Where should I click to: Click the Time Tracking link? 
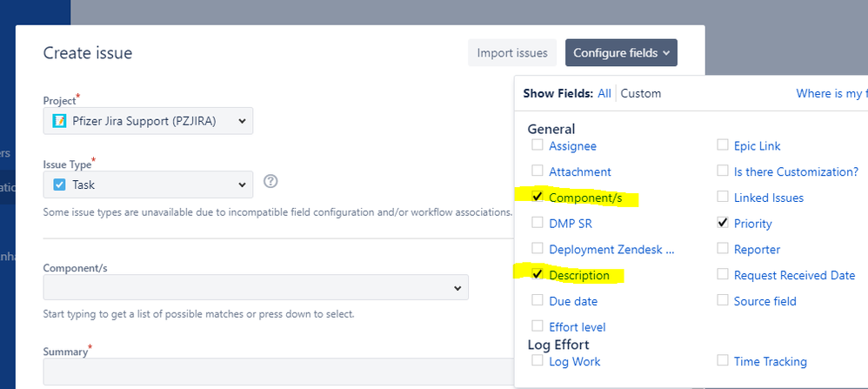(770, 362)
